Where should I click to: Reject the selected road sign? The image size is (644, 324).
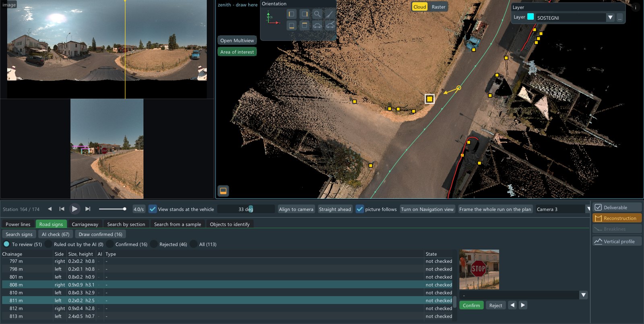pos(495,305)
